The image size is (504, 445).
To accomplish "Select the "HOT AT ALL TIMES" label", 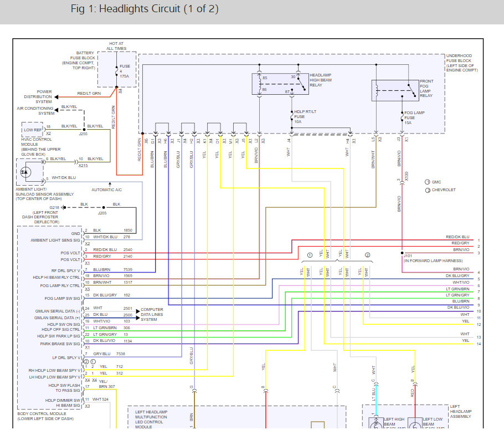I will tap(116, 46).
